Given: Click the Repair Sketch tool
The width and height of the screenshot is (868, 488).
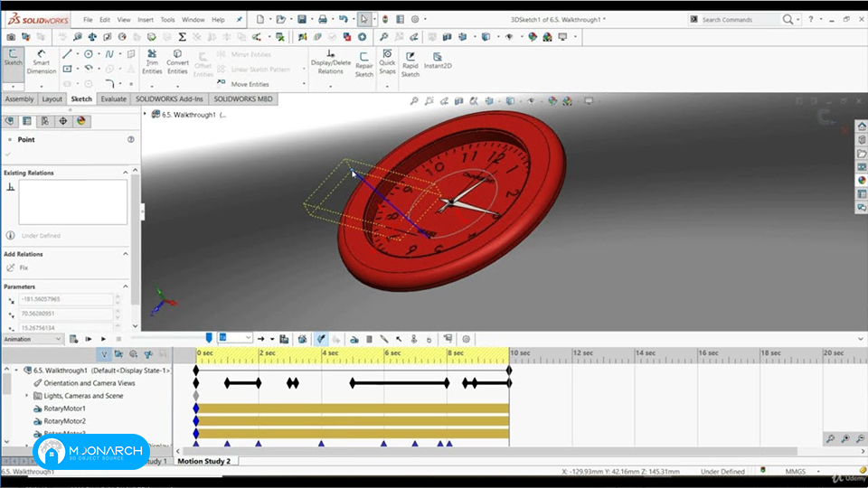Looking at the screenshot, I should tap(363, 65).
